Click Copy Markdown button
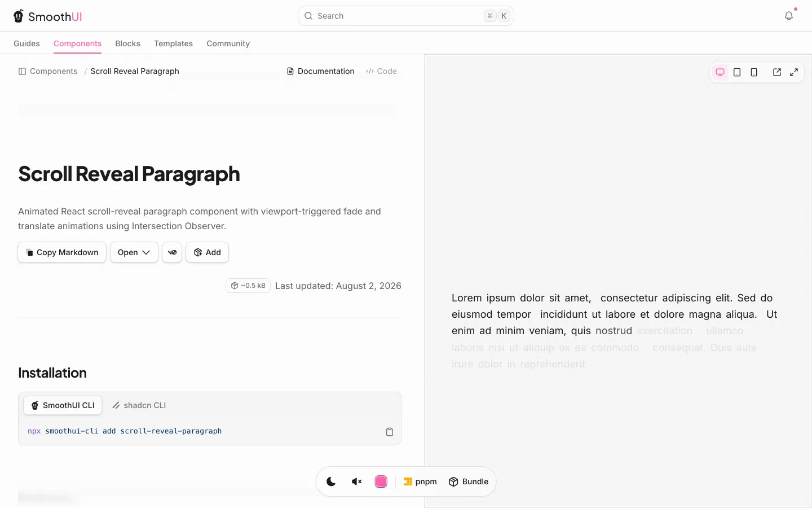 coord(62,252)
